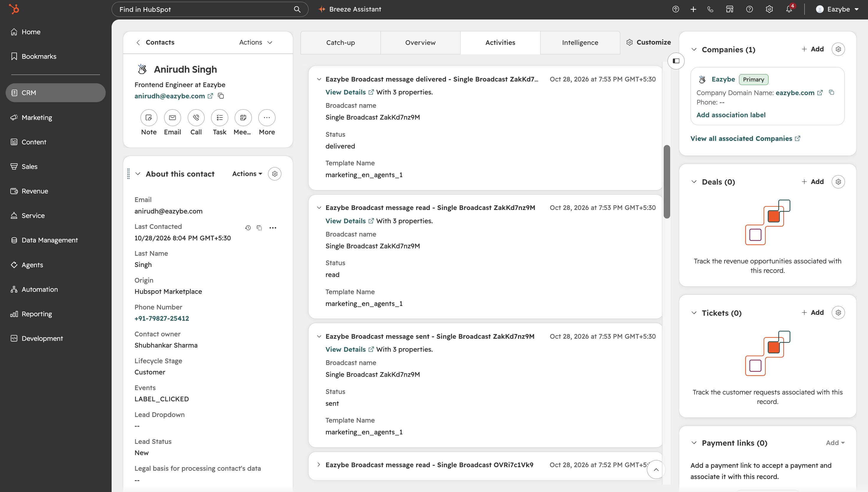Open Companies card settings gear
Image resolution: width=868 pixels, height=492 pixels.
point(838,49)
